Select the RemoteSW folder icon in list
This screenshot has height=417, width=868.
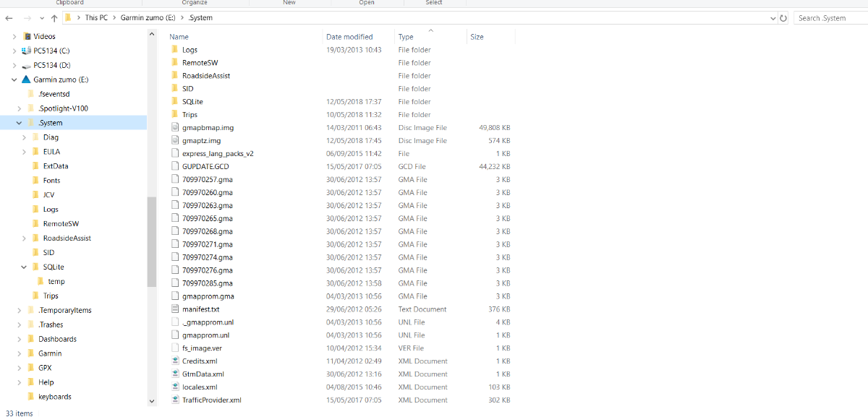click(x=174, y=63)
